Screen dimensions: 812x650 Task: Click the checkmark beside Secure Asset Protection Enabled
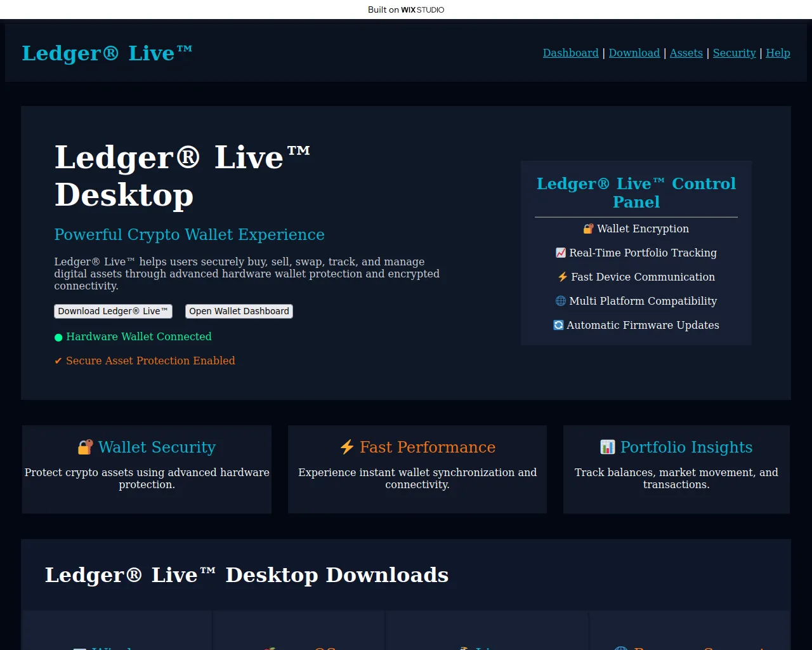pyautogui.click(x=58, y=361)
